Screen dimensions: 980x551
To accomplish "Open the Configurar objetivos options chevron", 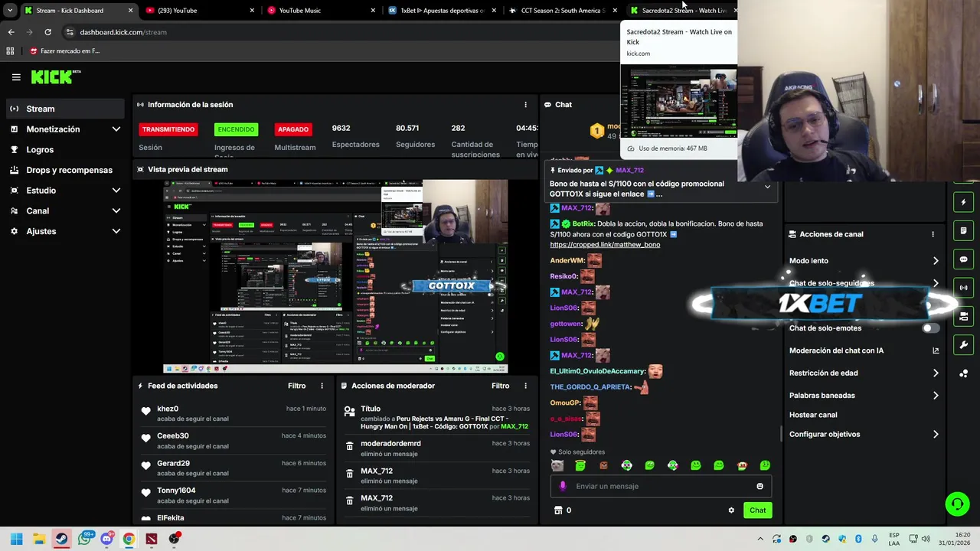I will [x=936, y=434].
